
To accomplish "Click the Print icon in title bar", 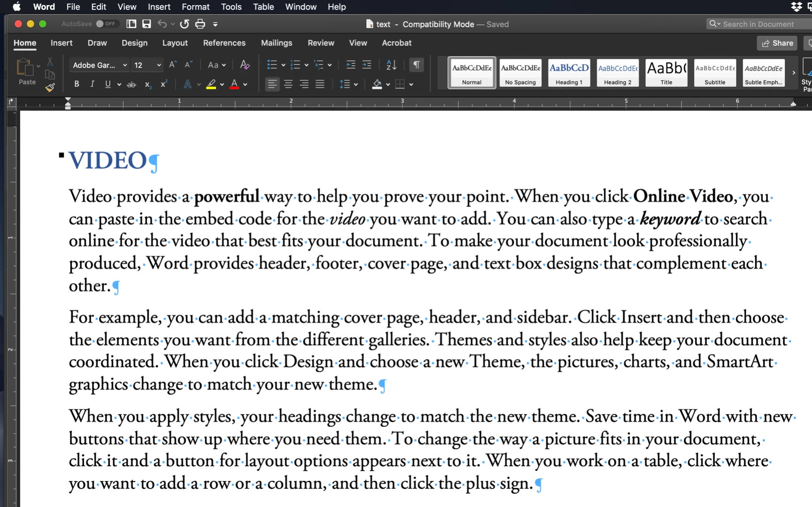I will coord(200,24).
